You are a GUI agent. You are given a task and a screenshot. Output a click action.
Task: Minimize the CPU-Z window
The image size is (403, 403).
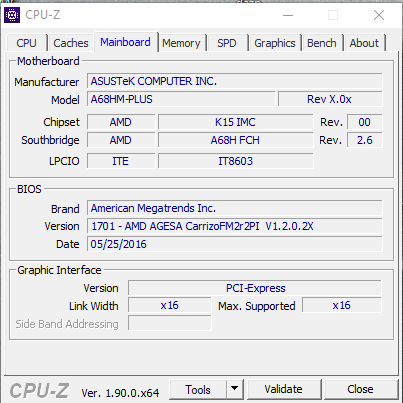coord(288,15)
